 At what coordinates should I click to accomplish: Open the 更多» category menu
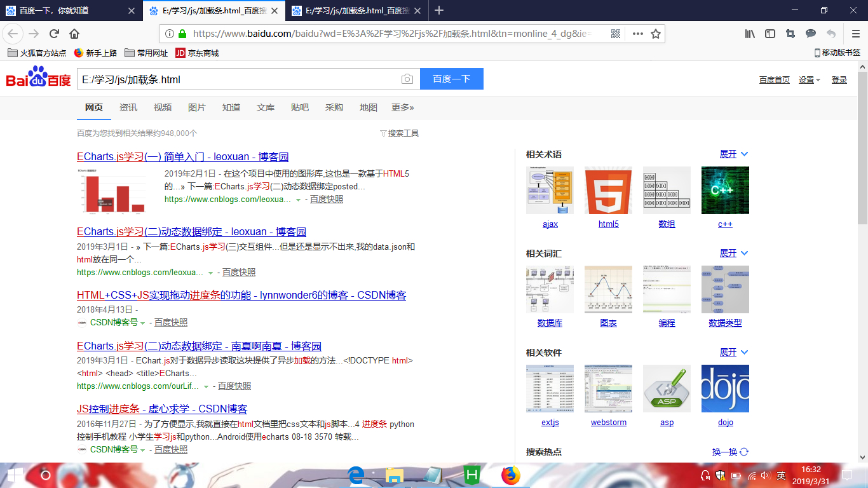click(x=403, y=107)
